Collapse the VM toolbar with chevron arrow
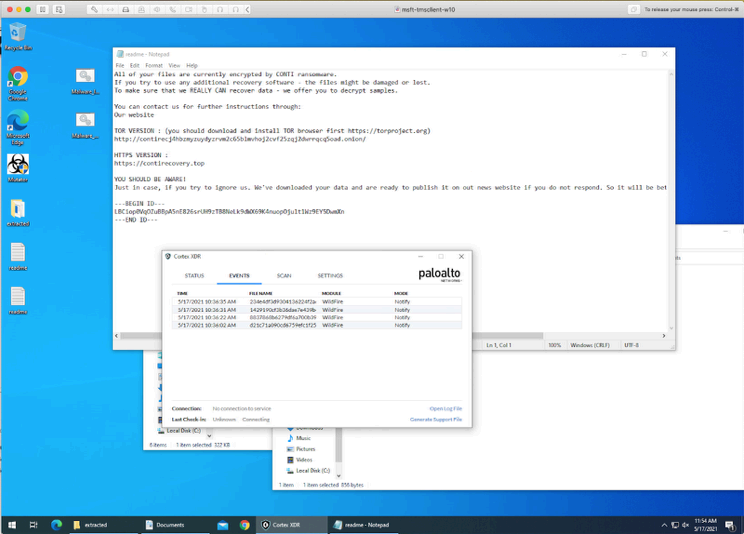Screen dimensions: 744x534 247,9
